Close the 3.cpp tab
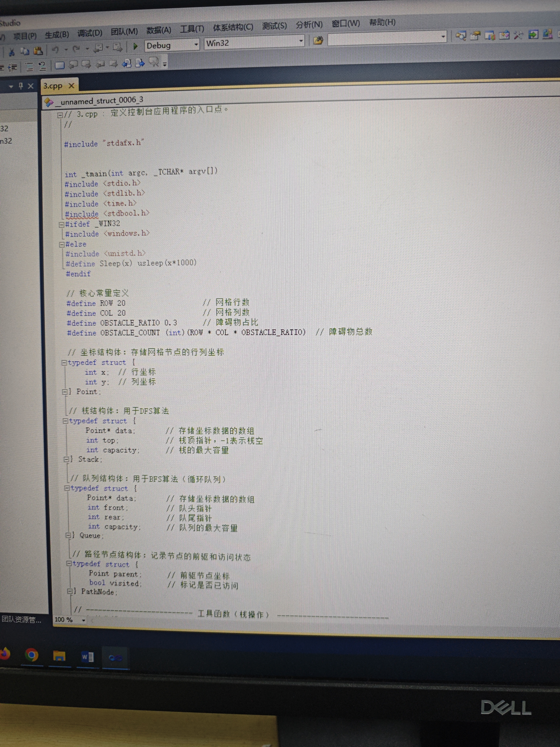Viewport: 560px width, 747px height. point(71,86)
